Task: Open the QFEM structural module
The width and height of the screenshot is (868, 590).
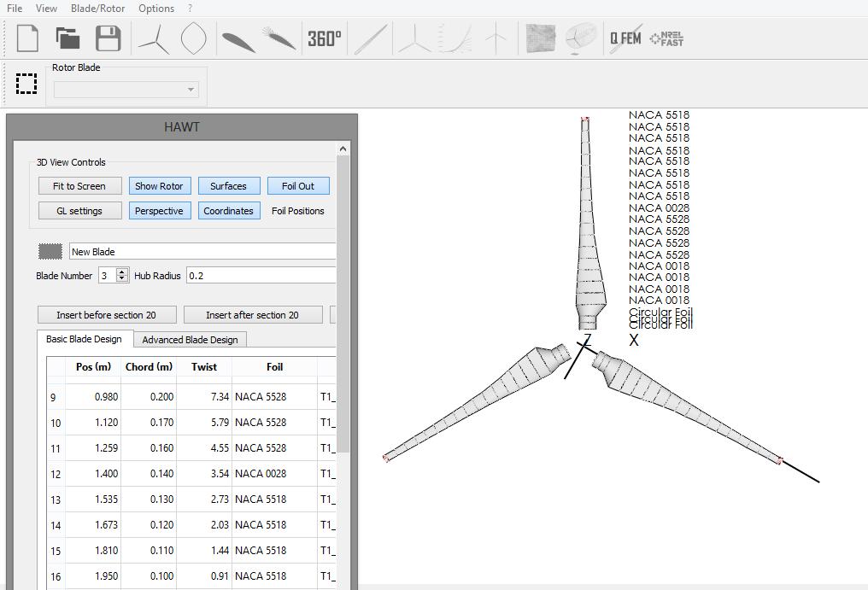Action: coord(626,38)
